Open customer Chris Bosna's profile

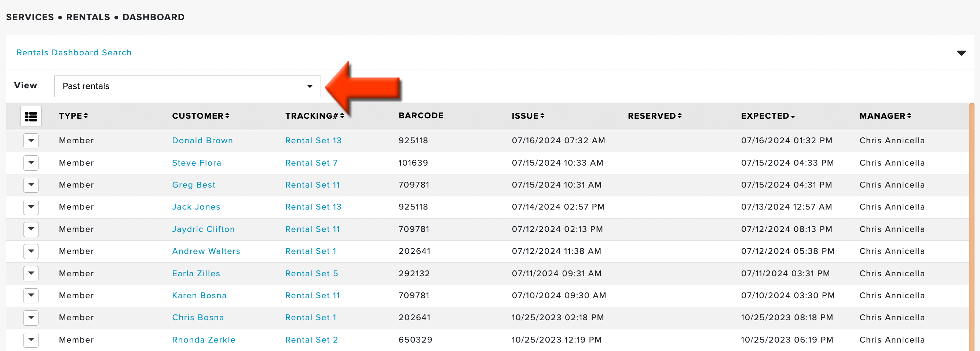tap(198, 318)
